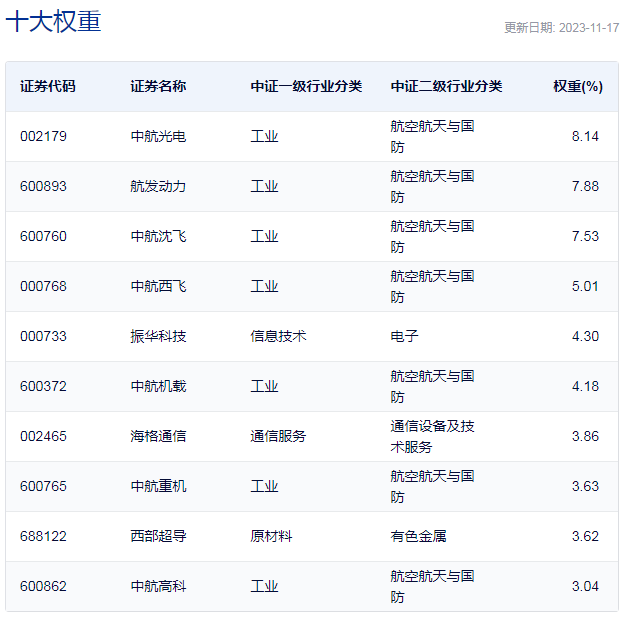The image size is (625, 622).
Task: Click the 电子 sub-industry cell
Action: click(404, 336)
